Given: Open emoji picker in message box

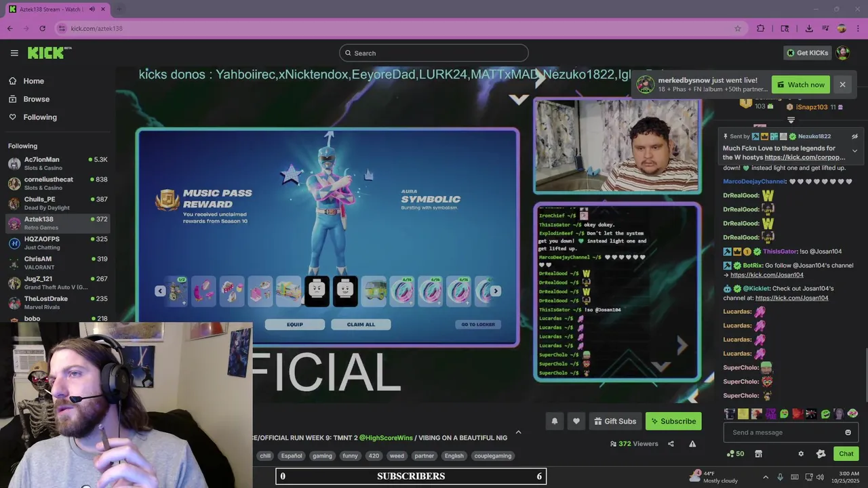Looking at the screenshot, I should pyautogui.click(x=848, y=432).
